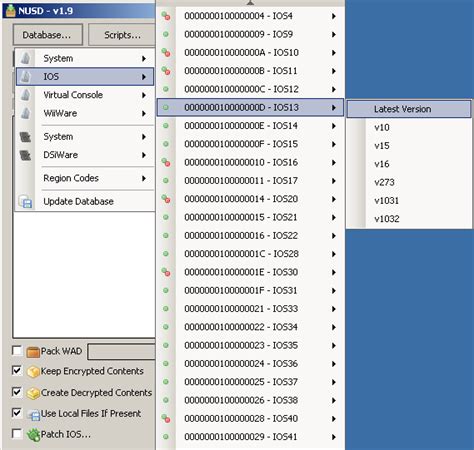Viewport: 474px width, 450px height.
Task: Uncheck Create Decrypted Contents
Action: pyautogui.click(x=17, y=392)
